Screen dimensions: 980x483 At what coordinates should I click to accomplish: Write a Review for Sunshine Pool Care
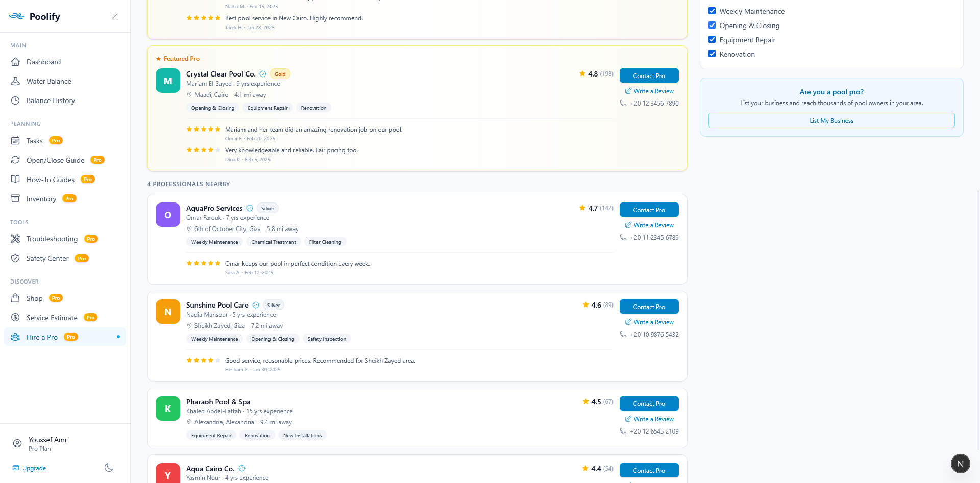[649, 322]
